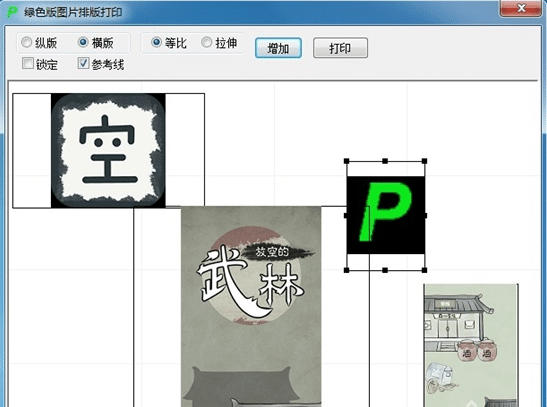The height and width of the screenshot is (407, 547).
Task: Select the 放空的武林 poster image
Action: (x=251, y=306)
